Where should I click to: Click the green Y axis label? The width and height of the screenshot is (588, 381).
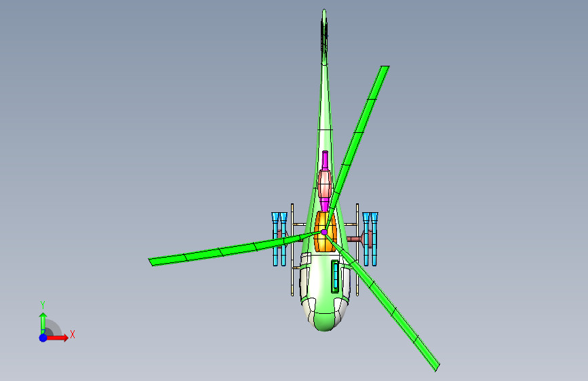(43, 305)
